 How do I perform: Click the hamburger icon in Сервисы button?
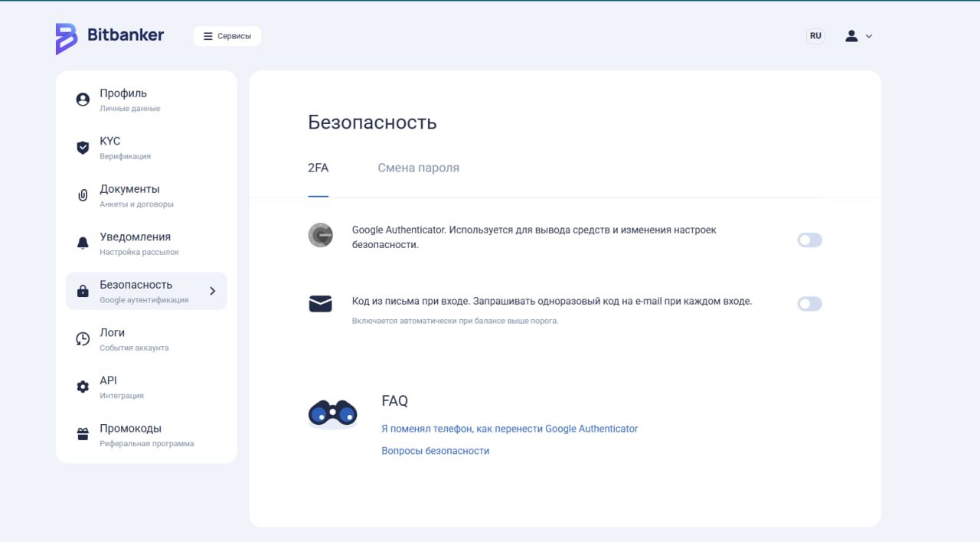(207, 36)
